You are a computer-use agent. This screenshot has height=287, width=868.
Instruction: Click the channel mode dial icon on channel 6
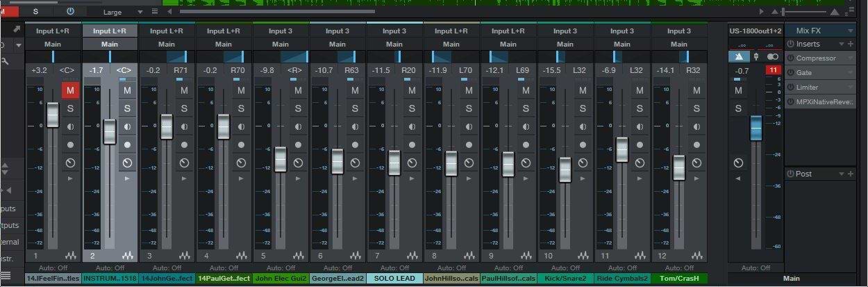[355, 163]
